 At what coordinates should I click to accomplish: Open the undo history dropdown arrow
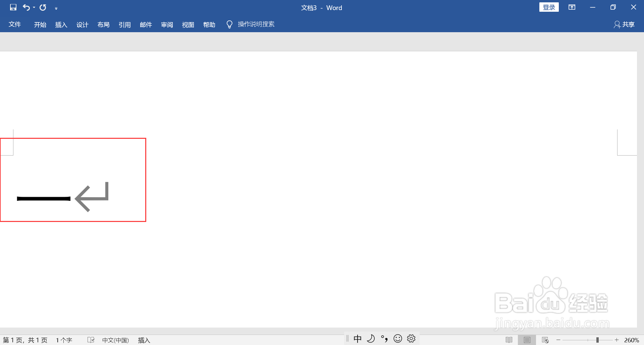[34, 7]
